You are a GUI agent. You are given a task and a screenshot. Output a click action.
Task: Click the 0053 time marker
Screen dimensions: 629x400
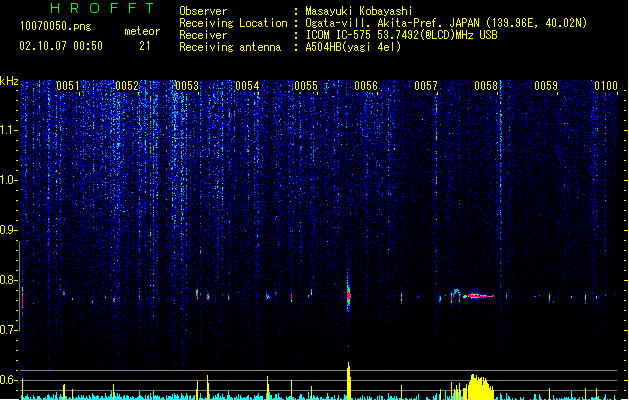pos(187,86)
